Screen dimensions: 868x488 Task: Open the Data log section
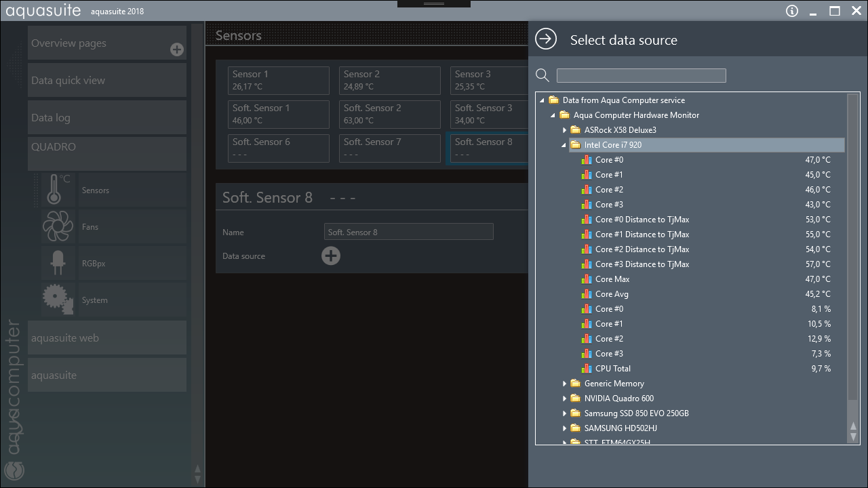[107, 117]
